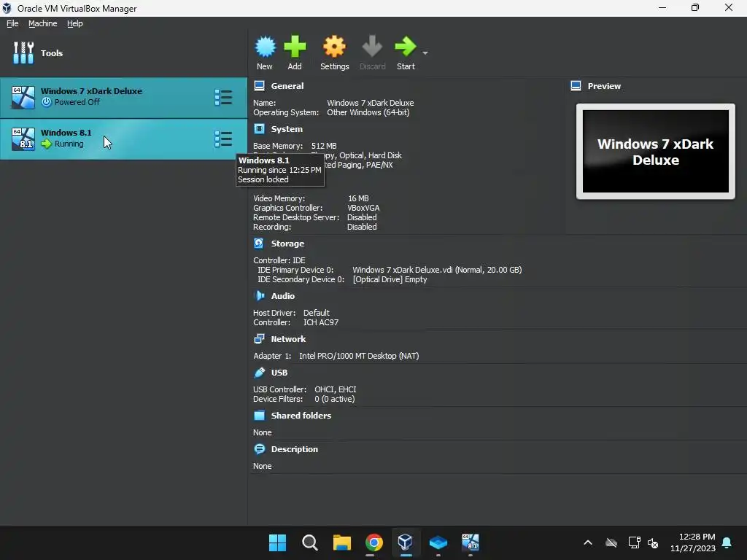747x560 pixels.
Task: Click the Audio speaker icon
Action: point(259,296)
